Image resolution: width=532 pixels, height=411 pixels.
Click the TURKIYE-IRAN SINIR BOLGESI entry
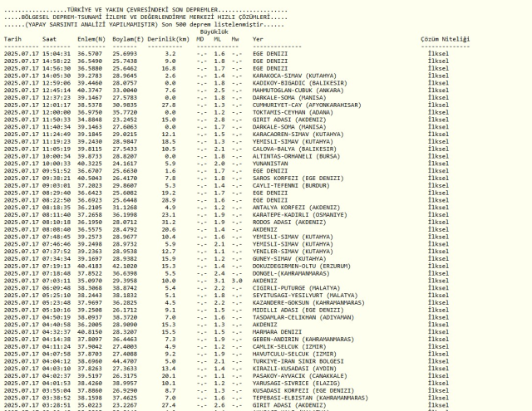(x=292, y=362)
